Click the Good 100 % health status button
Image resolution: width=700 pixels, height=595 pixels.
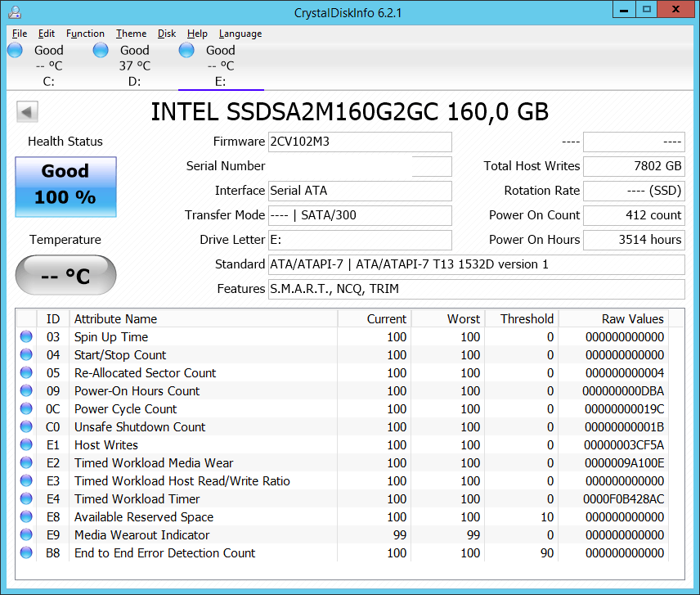click(x=65, y=187)
